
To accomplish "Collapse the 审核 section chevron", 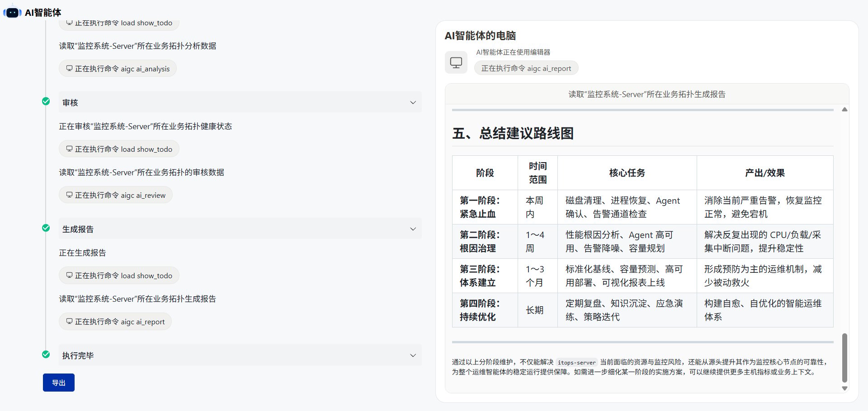I will (x=413, y=103).
